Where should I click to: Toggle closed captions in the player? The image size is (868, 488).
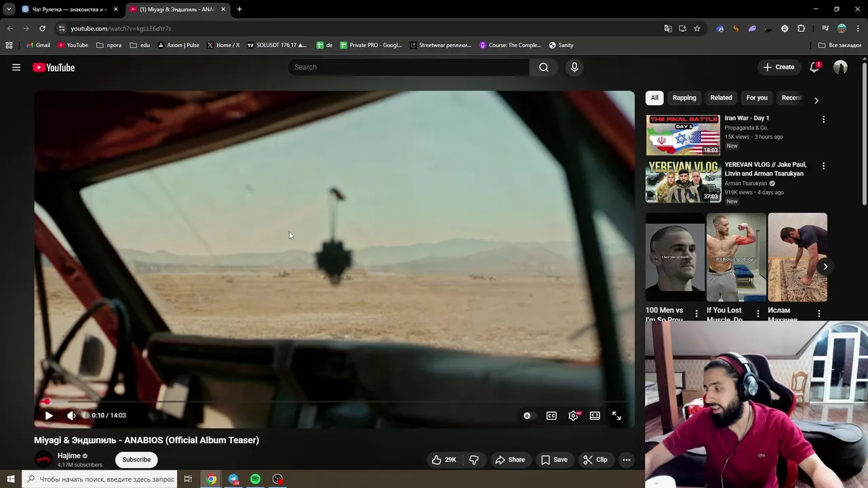pyautogui.click(x=551, y=415)
